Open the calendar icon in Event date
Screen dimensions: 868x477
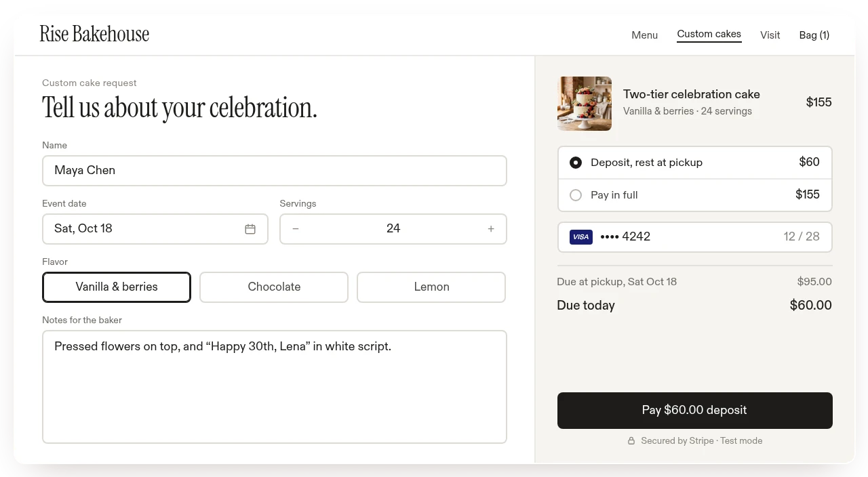[250, 229]
